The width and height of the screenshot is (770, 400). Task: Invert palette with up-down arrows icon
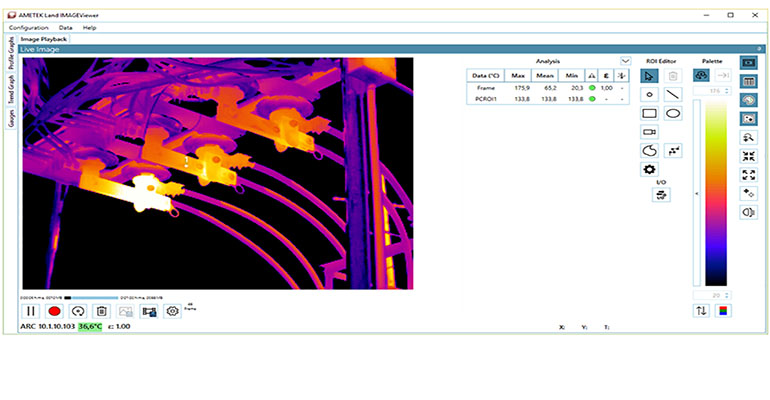coord(701,311)
